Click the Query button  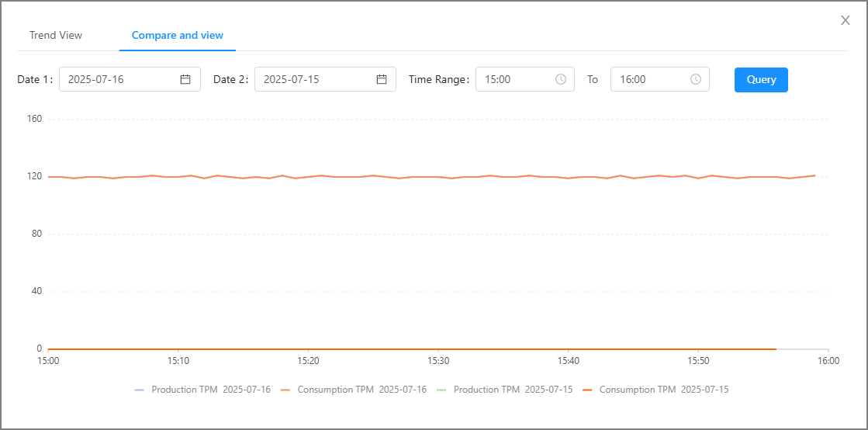(761, 79)
